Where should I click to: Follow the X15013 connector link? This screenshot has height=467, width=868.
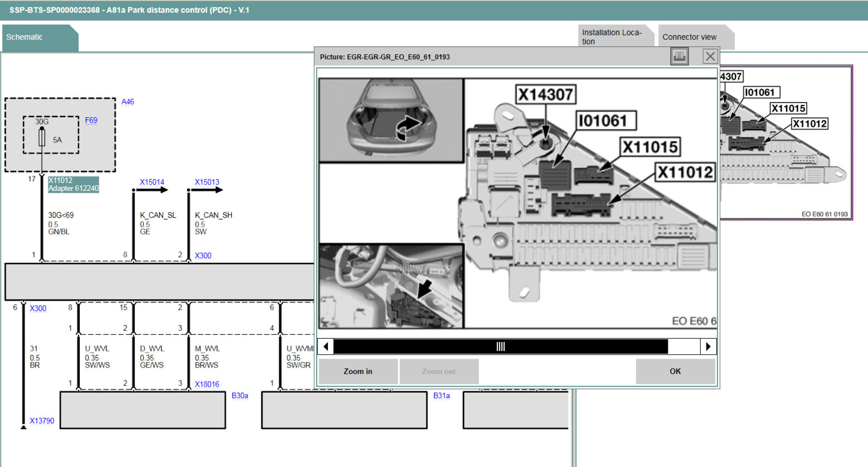207,182
